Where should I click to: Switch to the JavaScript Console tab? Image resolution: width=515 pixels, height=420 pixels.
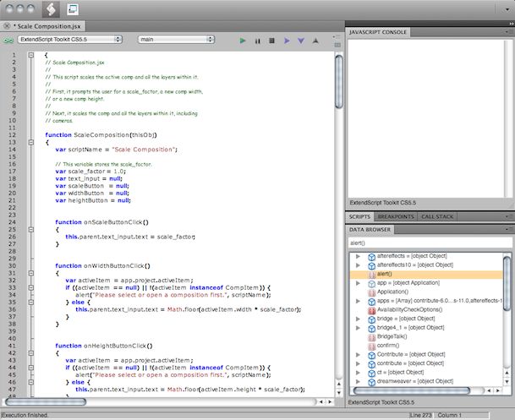[x=377, y=32]
